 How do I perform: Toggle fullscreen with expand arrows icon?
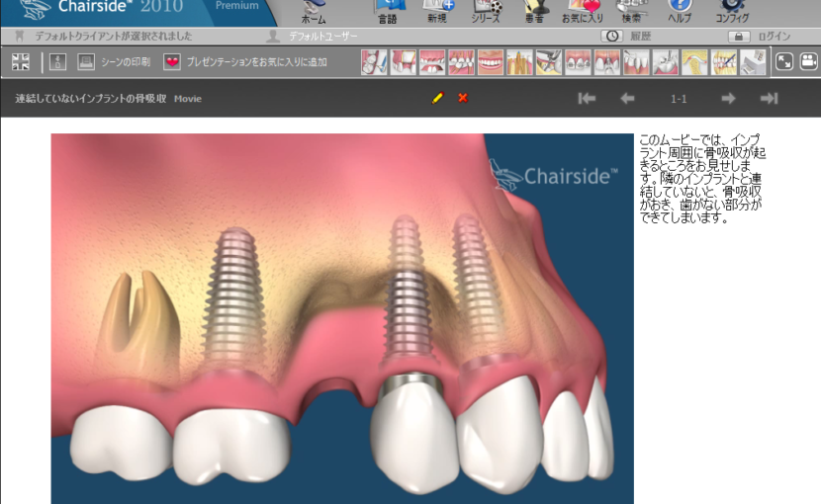(x=783, y=62)
